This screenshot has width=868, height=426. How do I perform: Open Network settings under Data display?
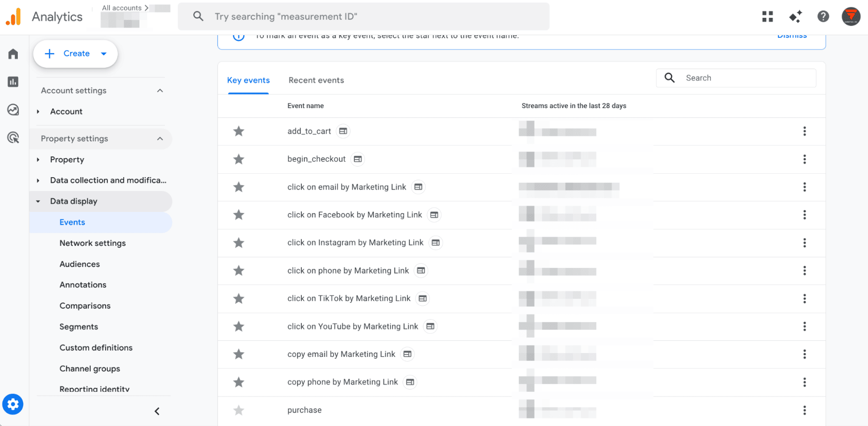[x=92, y=243]
